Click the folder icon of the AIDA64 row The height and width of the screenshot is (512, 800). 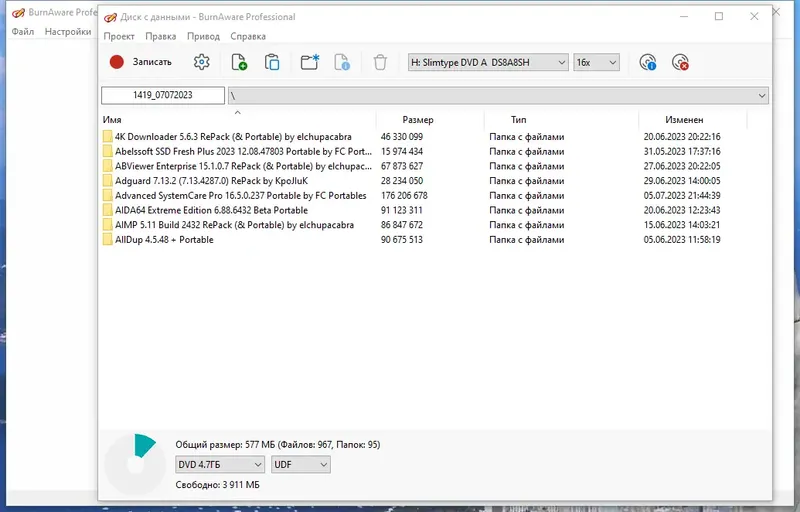[x=107, y=210]
